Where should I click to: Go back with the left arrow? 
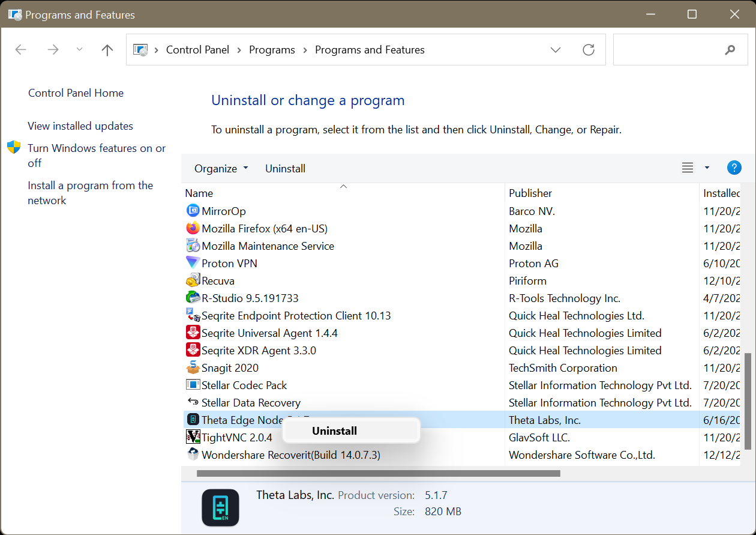(x=21, y=50)
